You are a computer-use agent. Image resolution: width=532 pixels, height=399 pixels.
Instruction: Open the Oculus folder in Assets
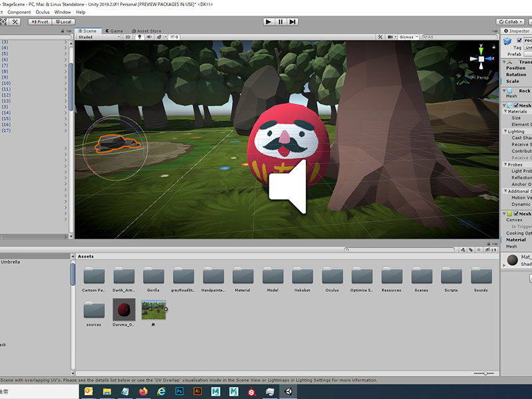click(332, 279)
